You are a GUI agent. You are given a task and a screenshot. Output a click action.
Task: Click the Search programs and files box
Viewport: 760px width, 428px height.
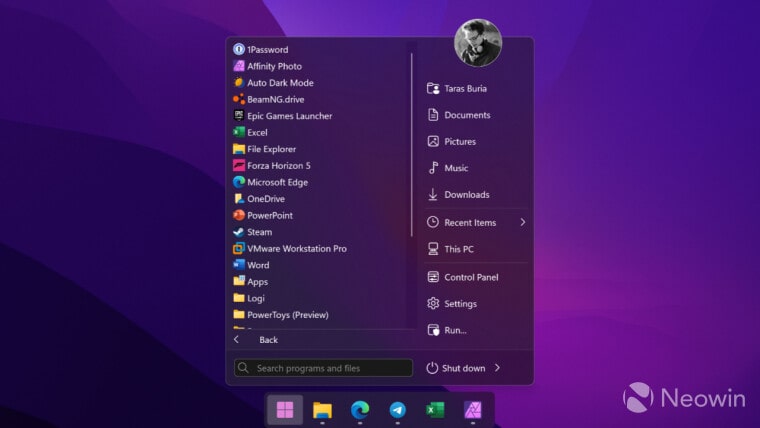click(323, 368)
